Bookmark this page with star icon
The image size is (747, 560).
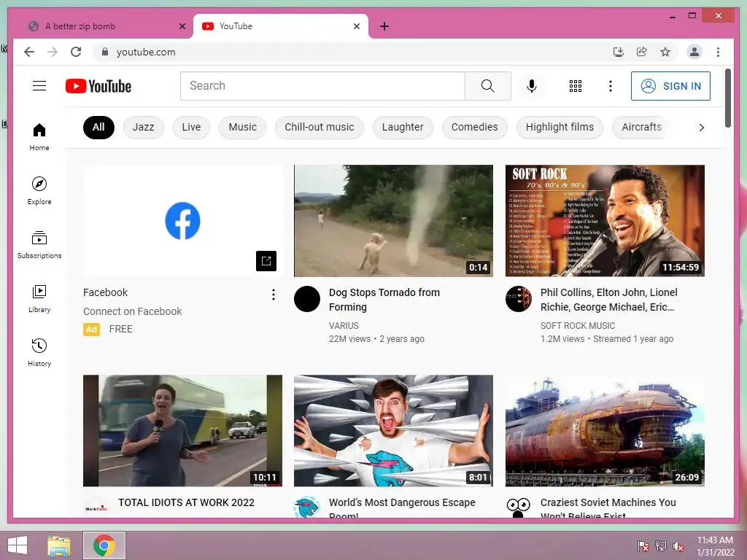pyautogui.click(x=665, y=52)
